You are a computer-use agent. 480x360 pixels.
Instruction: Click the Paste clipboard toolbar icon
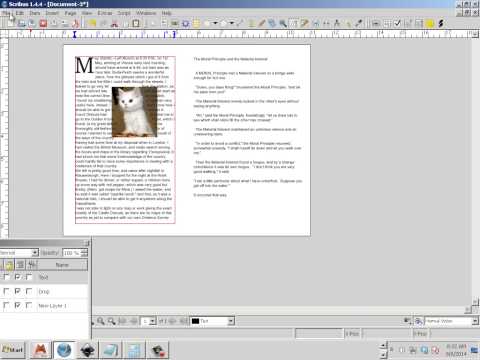[136, 23]
